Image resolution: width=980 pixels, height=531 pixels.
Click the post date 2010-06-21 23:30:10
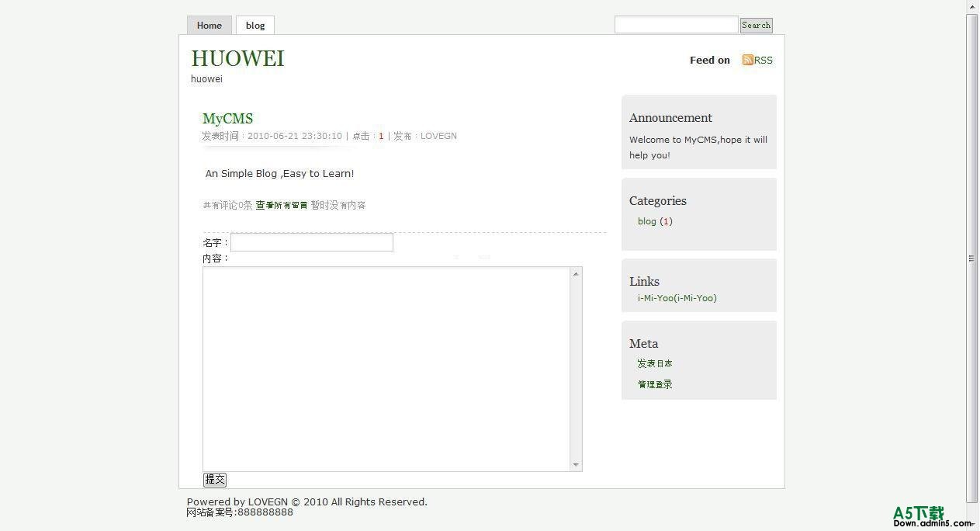(295, 136)
